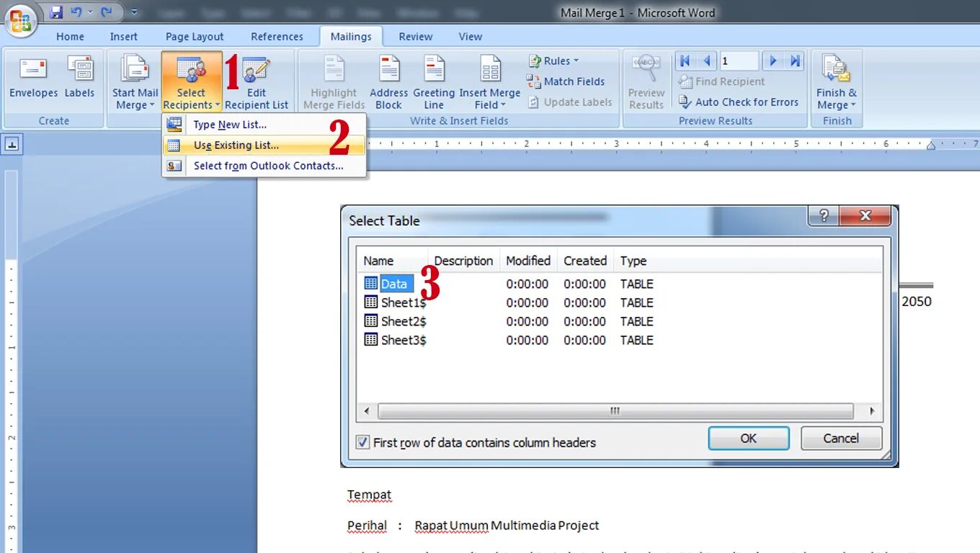Open Customize Quick Access Toolbar dropdown
Viewport: 980px width, 553px height.
(x=134, y=12)
